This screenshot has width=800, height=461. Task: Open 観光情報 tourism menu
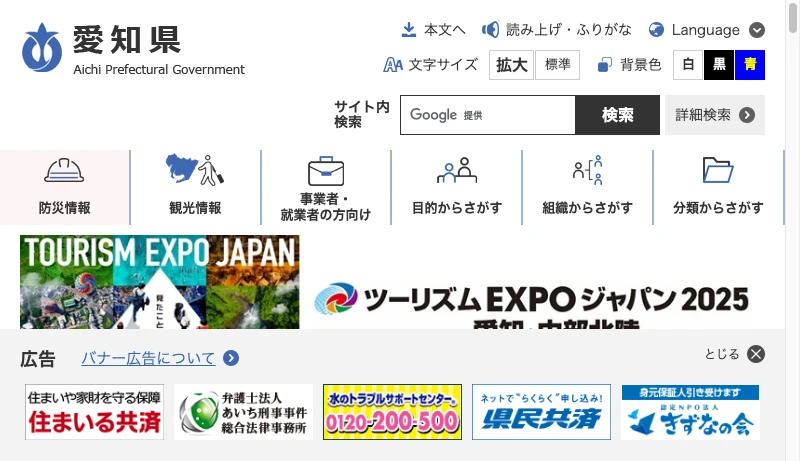tap(195, 187)
